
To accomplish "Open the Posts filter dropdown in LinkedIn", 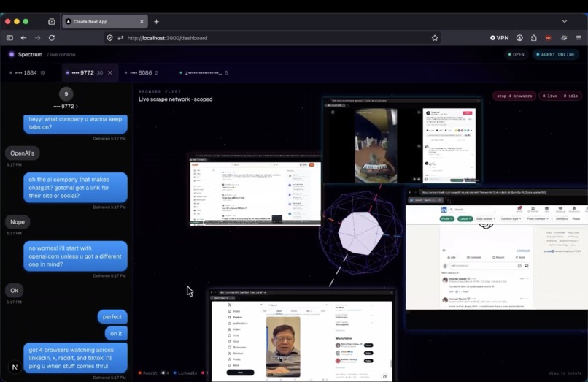I will (446, 218).
